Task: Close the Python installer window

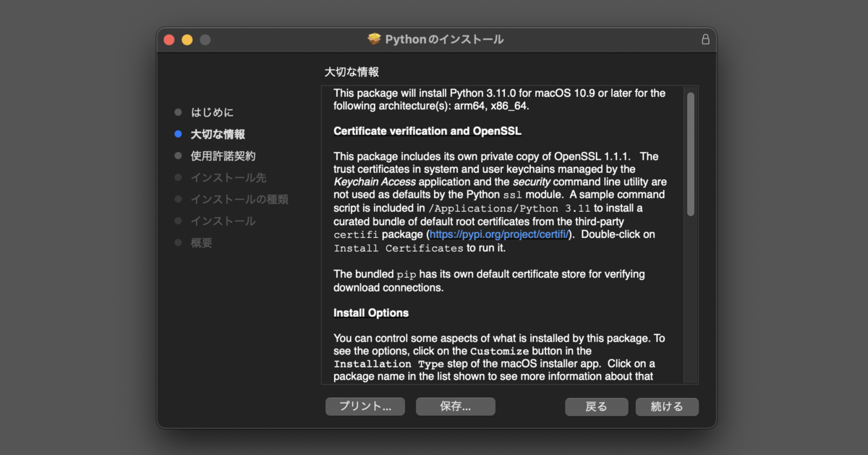Action: 169,40
